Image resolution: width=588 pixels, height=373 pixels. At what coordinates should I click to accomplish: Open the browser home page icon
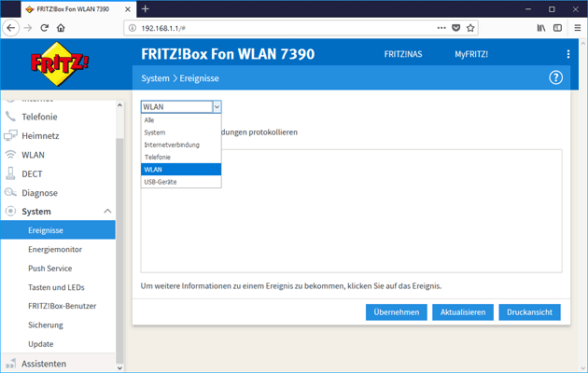(61, 28)
